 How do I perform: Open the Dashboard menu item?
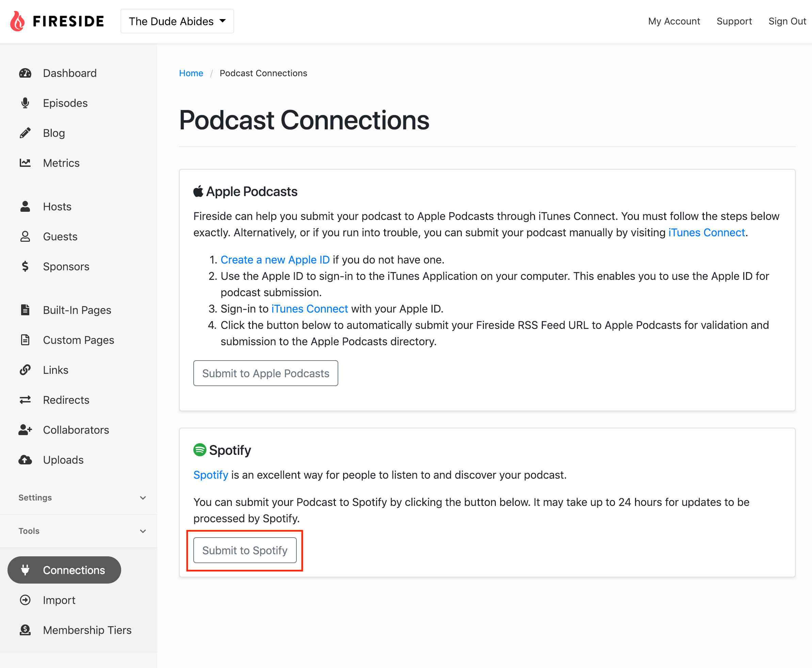pos(70,73)
